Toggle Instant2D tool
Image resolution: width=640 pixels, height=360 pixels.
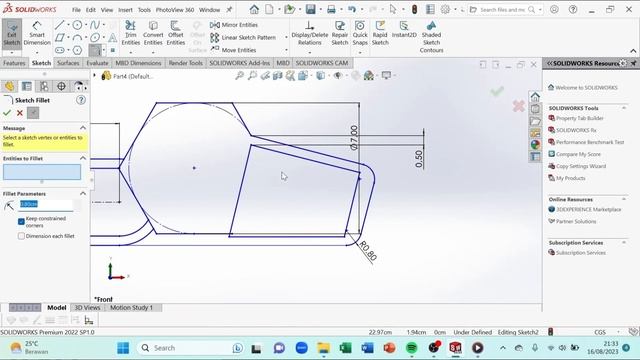pos(404,30)
